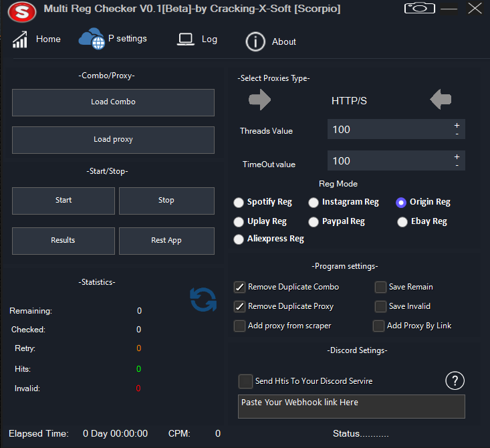Click the Remaining statistics label
Viewport: 490px width, 448px height.
(x=31, y=311)
